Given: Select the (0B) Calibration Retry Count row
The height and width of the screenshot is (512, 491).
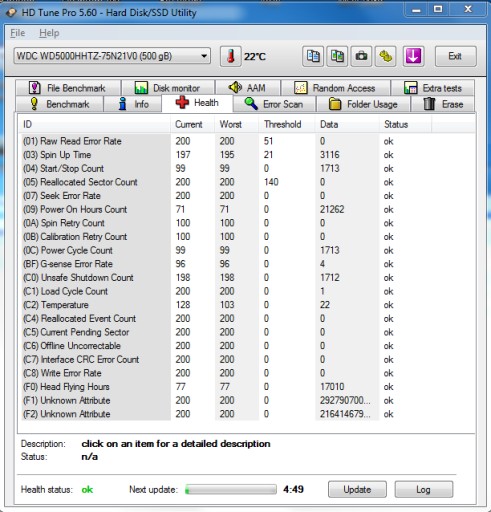Looking at the screenshot, I should (247, 237).
